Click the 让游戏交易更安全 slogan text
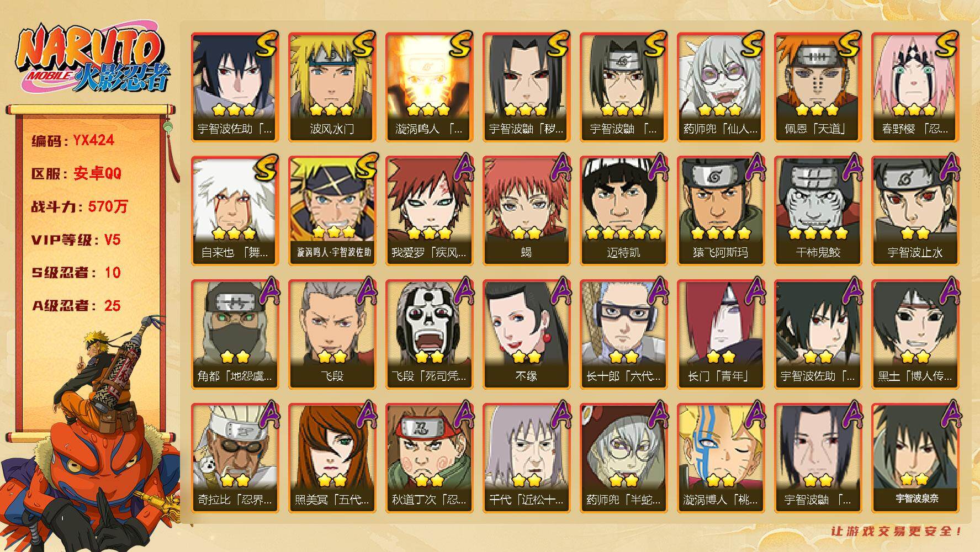Viewport: 980px width, 552px height. 897,531
